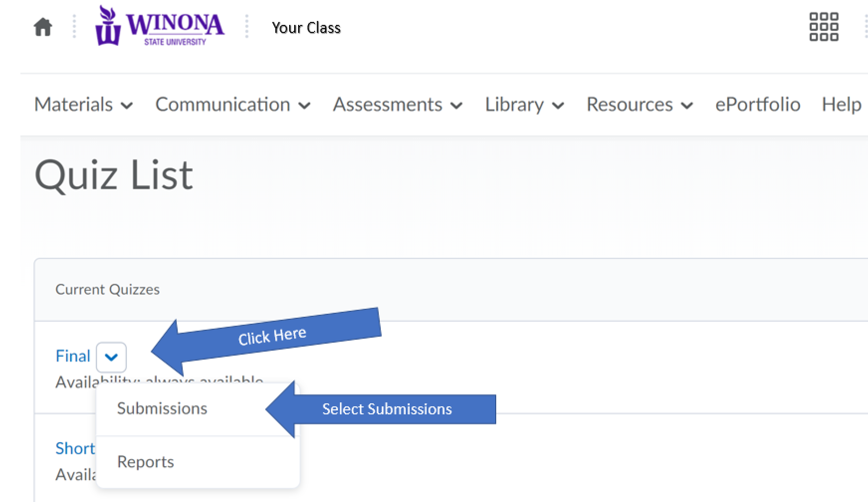Open the Short quiz link
The height and width of the screenshot is (502, 868).
point(75,448)
